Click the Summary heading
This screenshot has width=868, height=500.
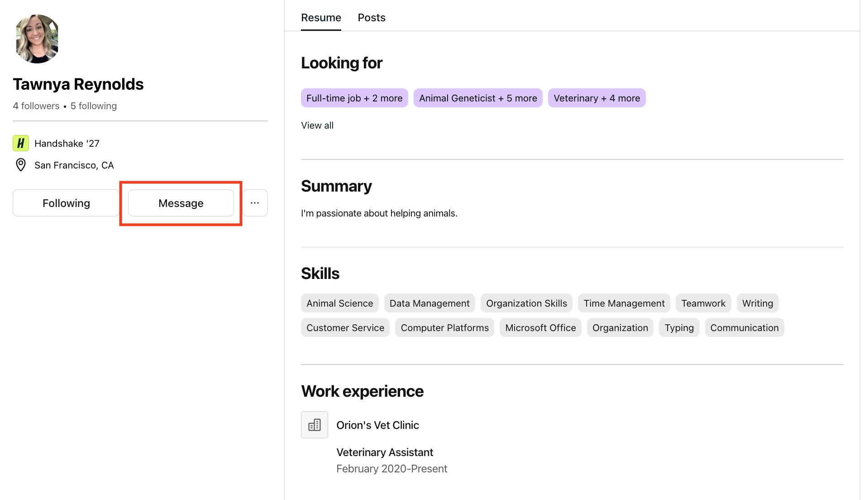pos(336,186)
